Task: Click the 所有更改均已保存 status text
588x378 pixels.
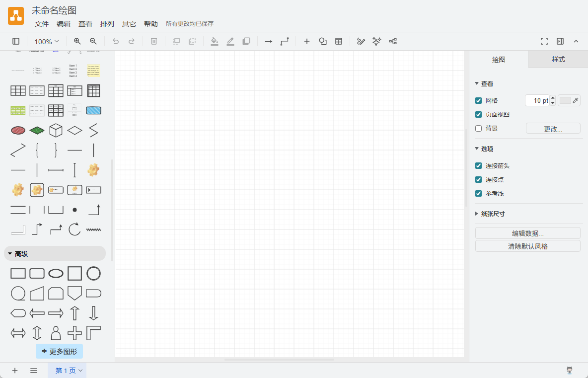Action: tap(190, 24)
